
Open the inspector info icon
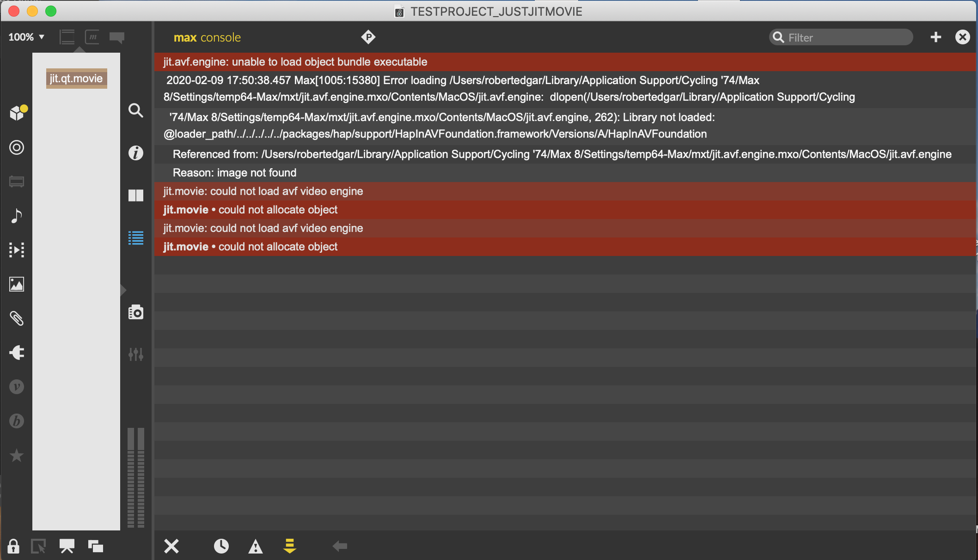[x=136, y=153]
